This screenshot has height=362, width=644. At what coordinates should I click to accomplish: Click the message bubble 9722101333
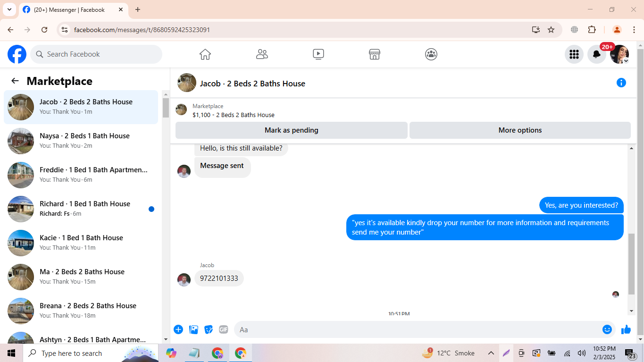219,278
